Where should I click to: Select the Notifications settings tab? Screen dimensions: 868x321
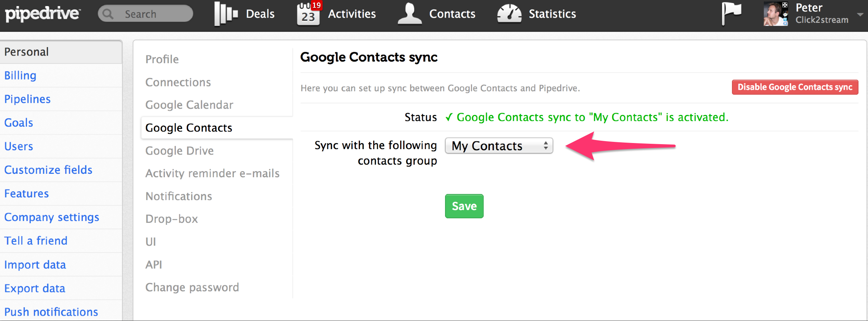pos(179,196)
